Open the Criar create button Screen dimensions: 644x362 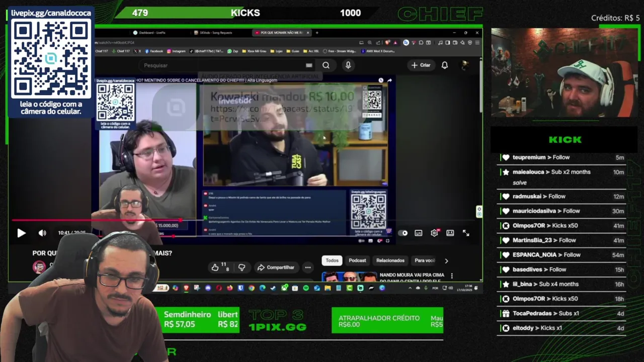coord(421,65)
